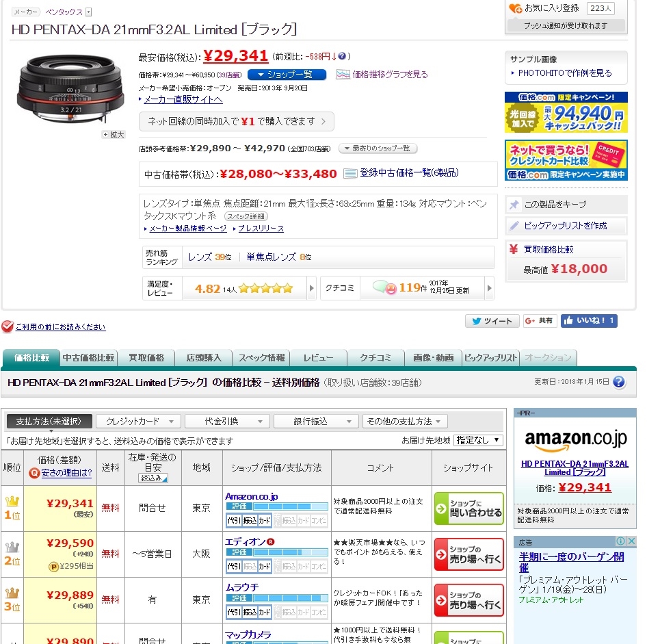Click the review star rating
Image resolution: width=647 pixels, height=644 pixels.
pyautogui.click(x=266, y=288)
